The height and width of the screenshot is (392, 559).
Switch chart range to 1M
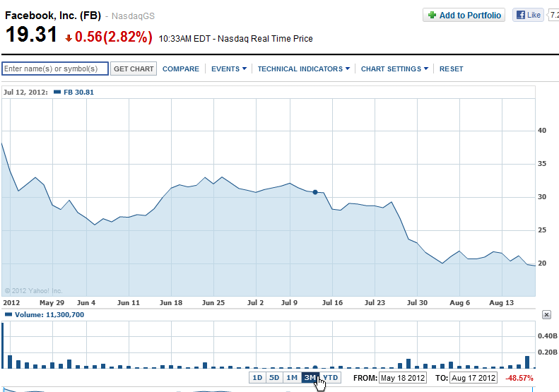click(x=292, y=378)
